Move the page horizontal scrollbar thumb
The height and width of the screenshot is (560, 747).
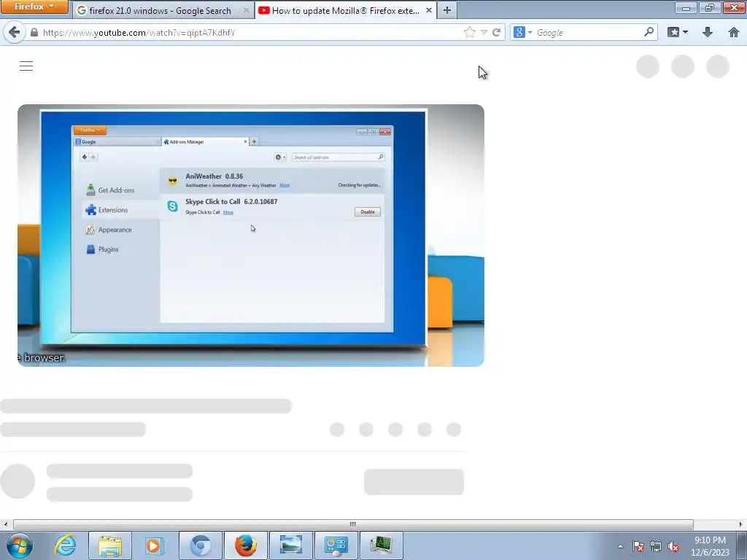point(353,524)
